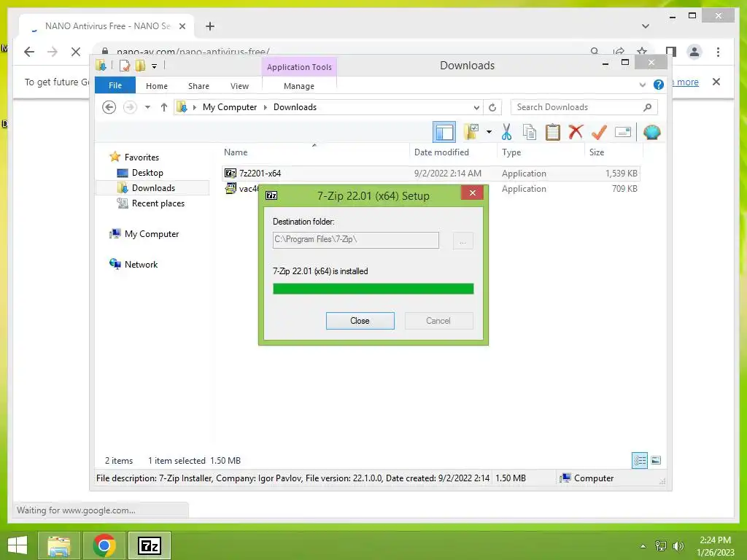The width and height of the screenshot is (747, 560).
Task: Open the Home ribbon tab
Action: [x=157, y=86]
